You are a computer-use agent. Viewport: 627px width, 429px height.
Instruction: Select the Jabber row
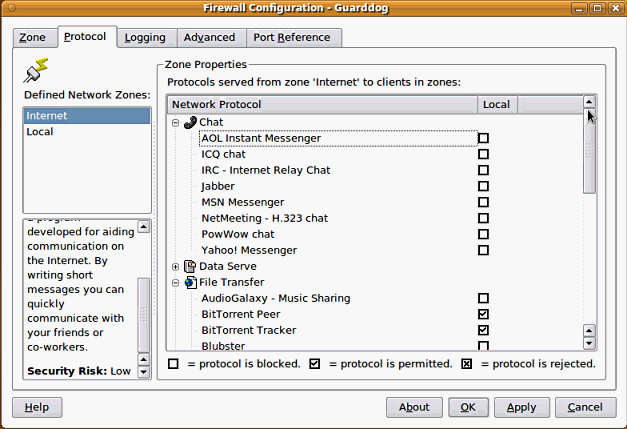(338, 186)
